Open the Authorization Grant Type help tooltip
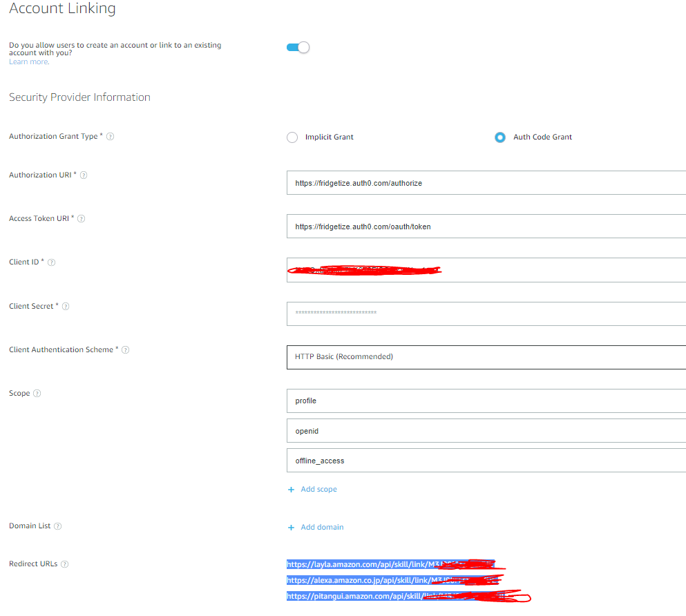The image size is (686, 616). (x=111, y=136)
